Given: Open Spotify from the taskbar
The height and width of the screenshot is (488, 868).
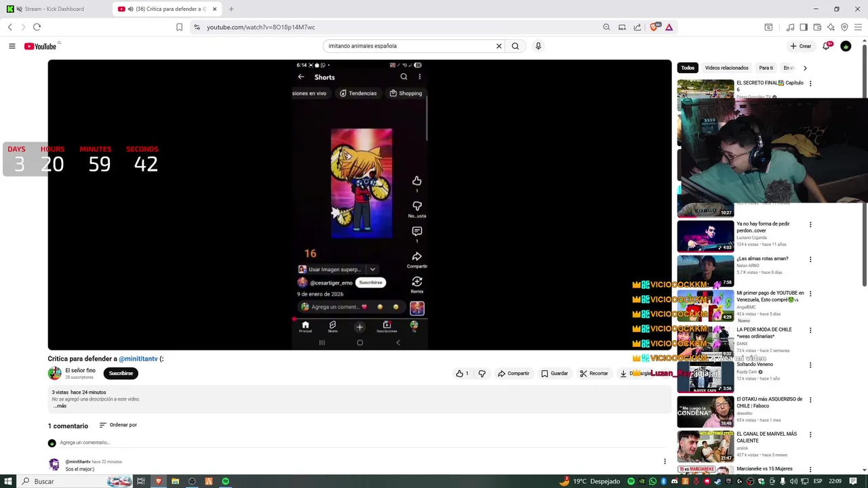Looking at the screenshot, I should click(x=225, y=481).
